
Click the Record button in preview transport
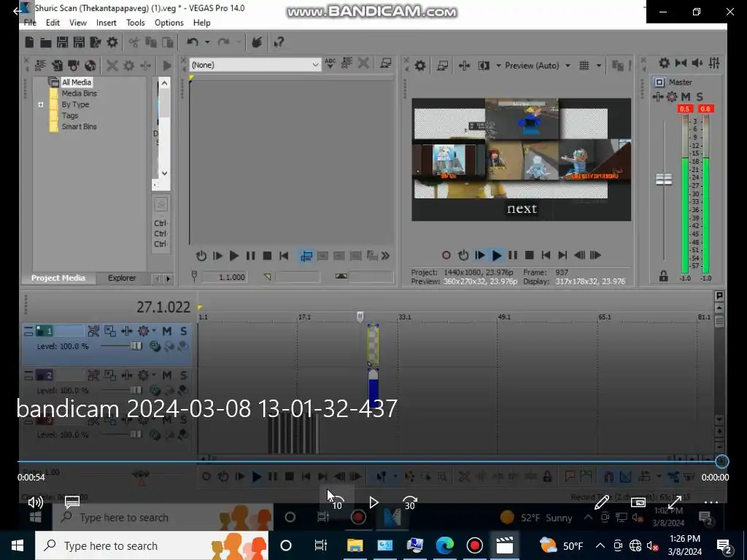[x=446, y=255]
